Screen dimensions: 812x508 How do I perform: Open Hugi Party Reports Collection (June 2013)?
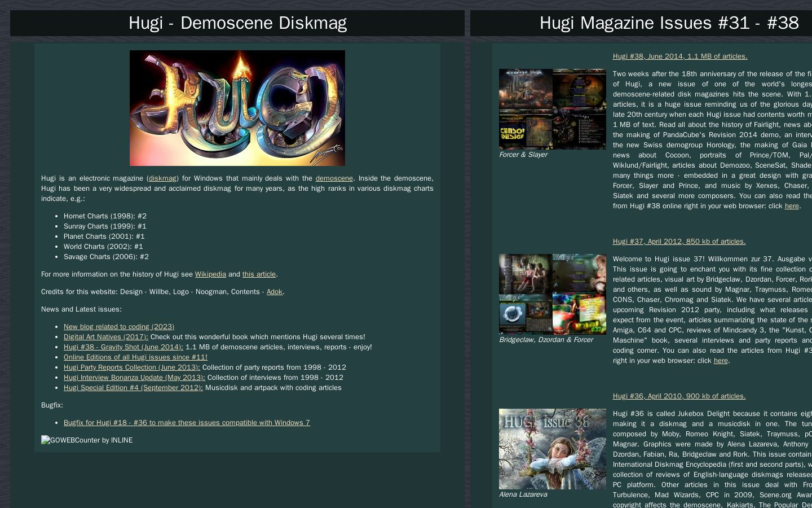132,367
